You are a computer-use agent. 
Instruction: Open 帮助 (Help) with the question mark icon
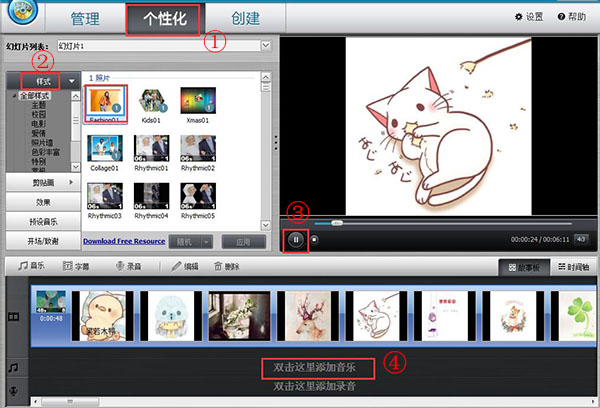[572, 16]
